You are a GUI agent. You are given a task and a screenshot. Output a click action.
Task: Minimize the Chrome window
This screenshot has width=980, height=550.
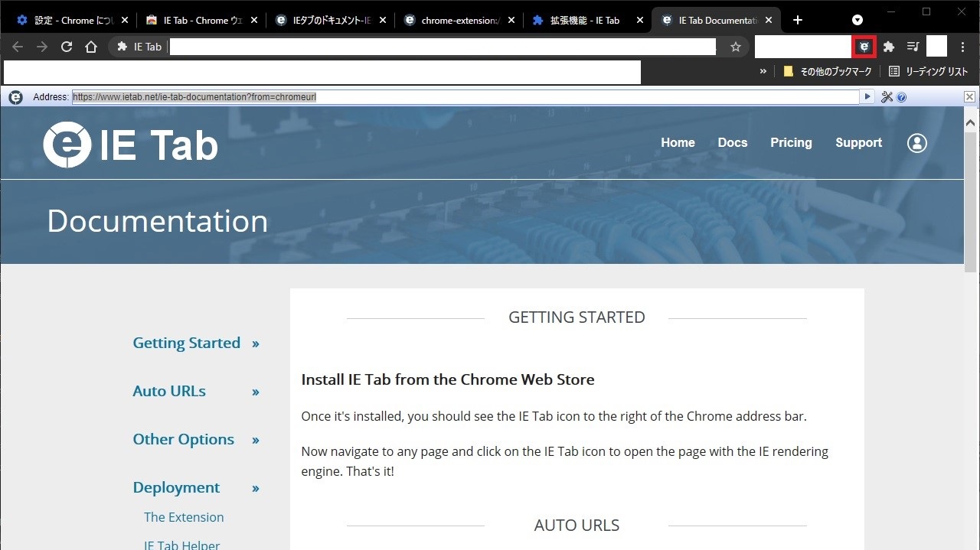click(891, 11)
